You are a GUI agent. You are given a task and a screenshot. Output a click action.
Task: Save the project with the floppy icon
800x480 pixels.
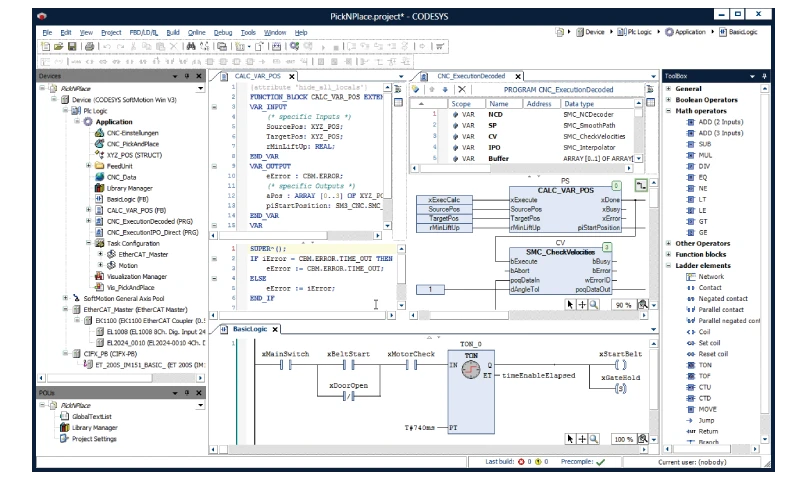[72, 46]
